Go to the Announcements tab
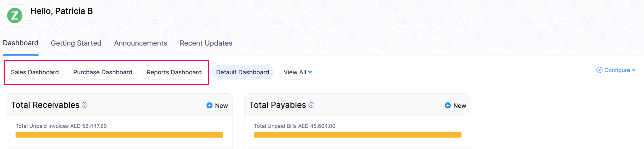Viewport: 644px width, 149px height. tap(141, 43)
